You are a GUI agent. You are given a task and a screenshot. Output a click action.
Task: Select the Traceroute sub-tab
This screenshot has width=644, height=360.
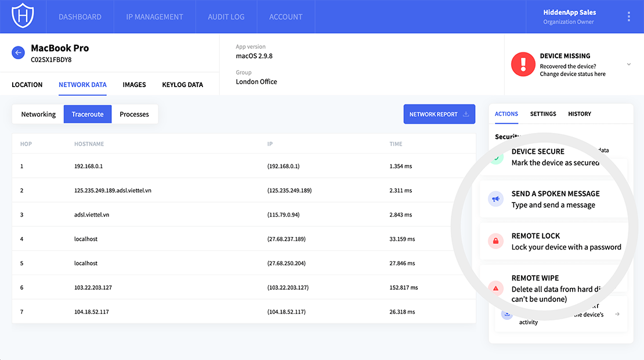(88, 114)
